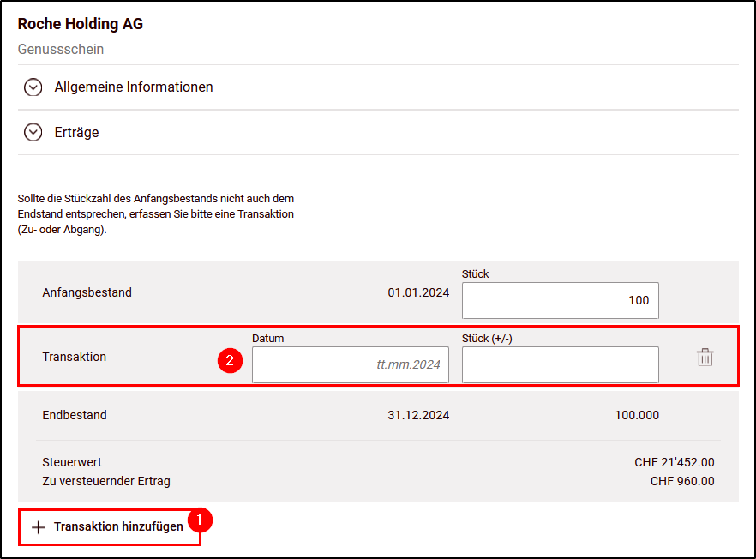Click the Zu versteuernder Ertrag label
This screenshot has height=559, width=756.
tap(106, 481)
